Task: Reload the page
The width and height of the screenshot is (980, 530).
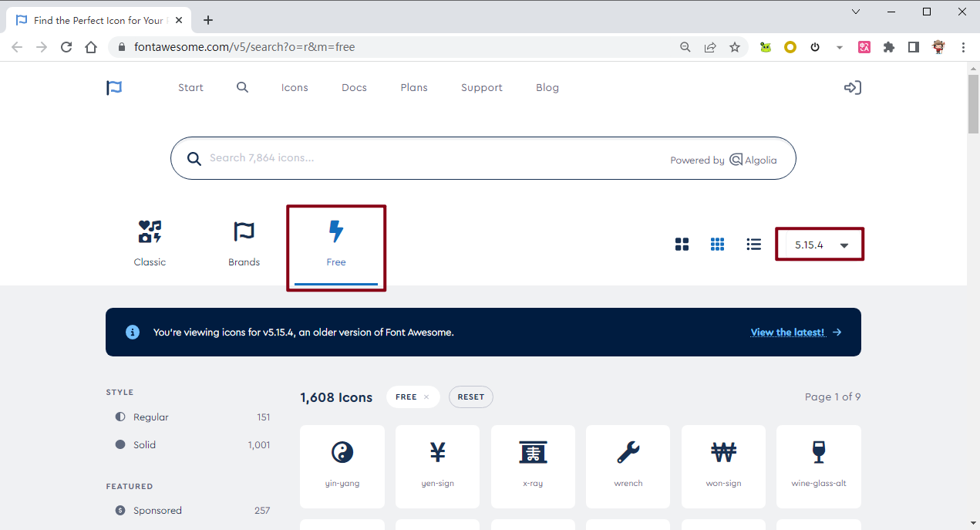Action: [x=66, y=47]
